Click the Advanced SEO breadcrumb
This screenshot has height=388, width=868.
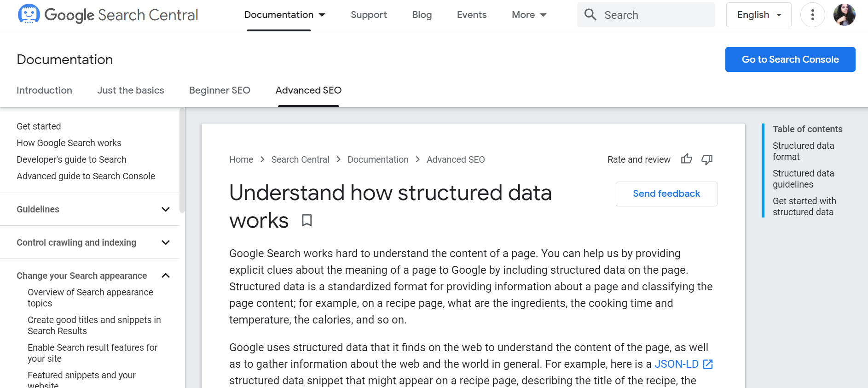456,159
